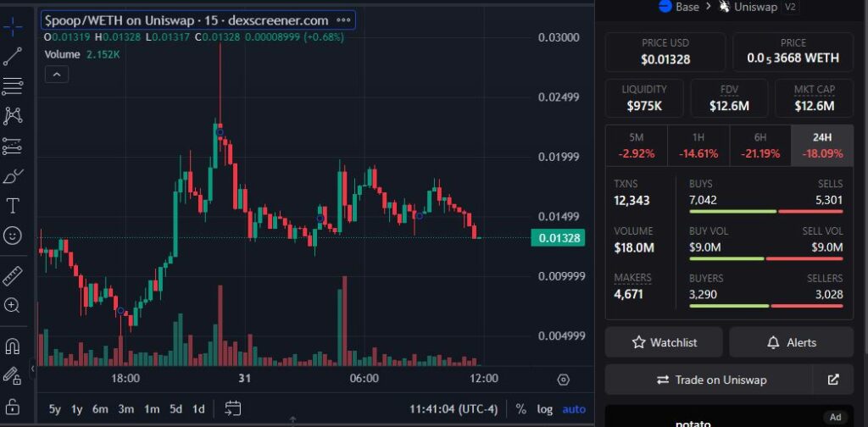Open chart settings gear near price axis
Image resolution: width=868 pixels, height=427 pixels.
[564, 380]
